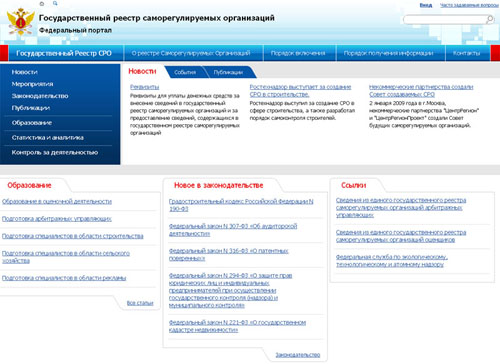500x364 pixels.
Task: Open Часто задаваемые вопросы link
Action: (x=469, y=5)
